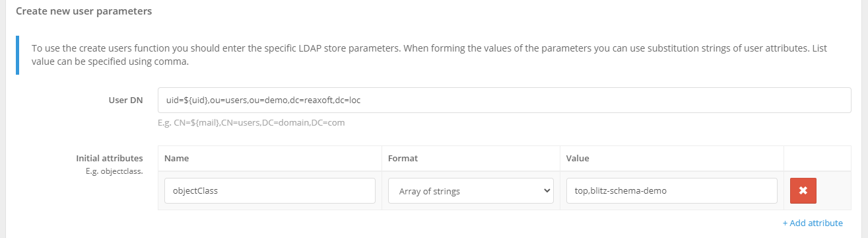Open the Array of strings format dropdown
Viewport: 868px width, 238px height.
point(470,190)
